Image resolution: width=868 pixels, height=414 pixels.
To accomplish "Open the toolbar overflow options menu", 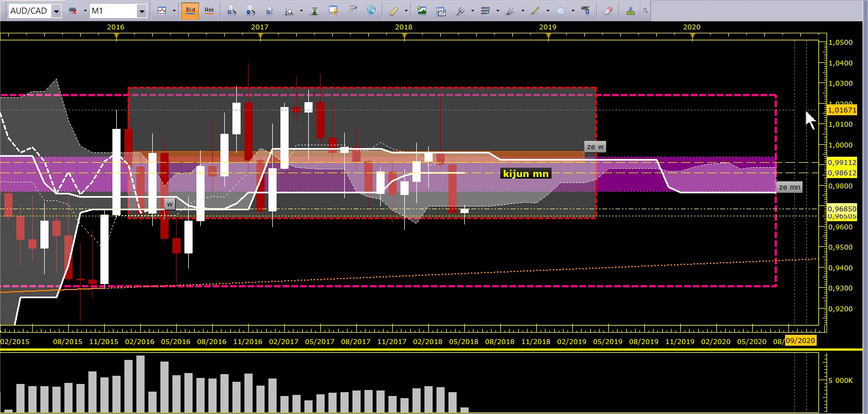I will [645, 11].
